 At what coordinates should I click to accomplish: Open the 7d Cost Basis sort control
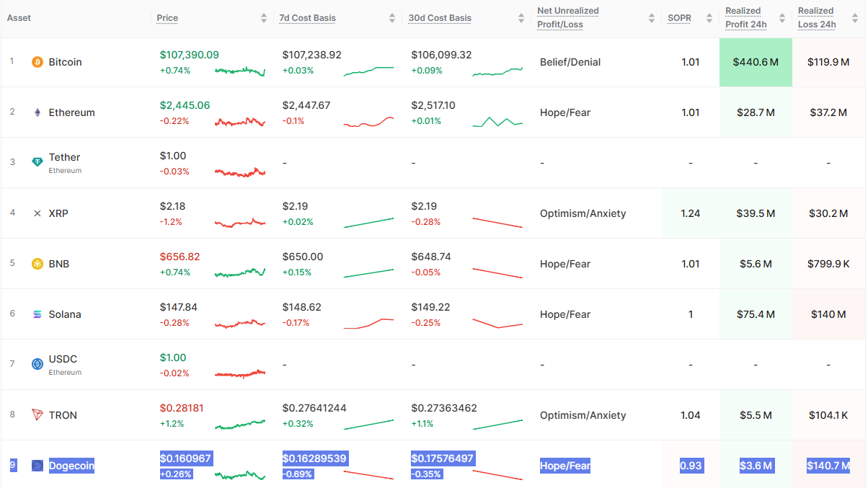point(391,17)
